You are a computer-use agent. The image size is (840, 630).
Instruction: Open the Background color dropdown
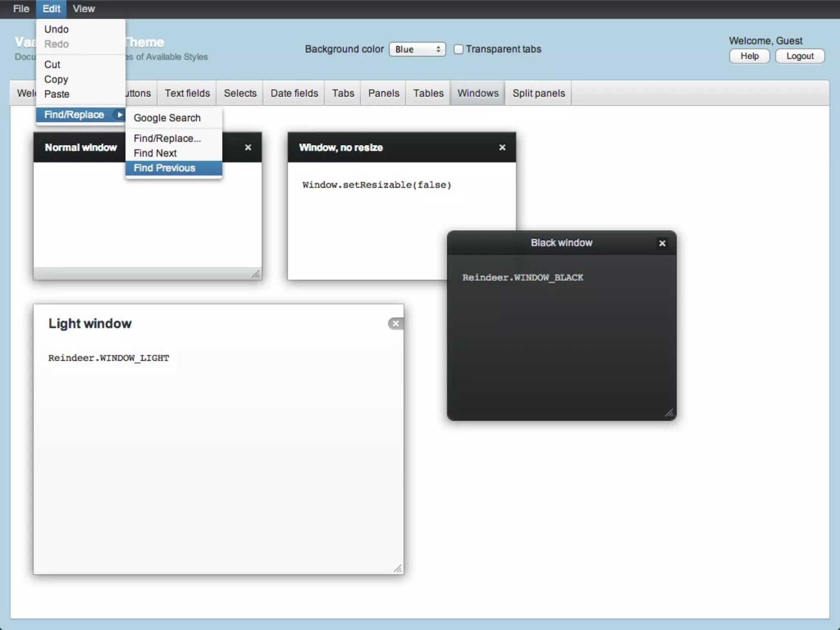click(417, 49)
